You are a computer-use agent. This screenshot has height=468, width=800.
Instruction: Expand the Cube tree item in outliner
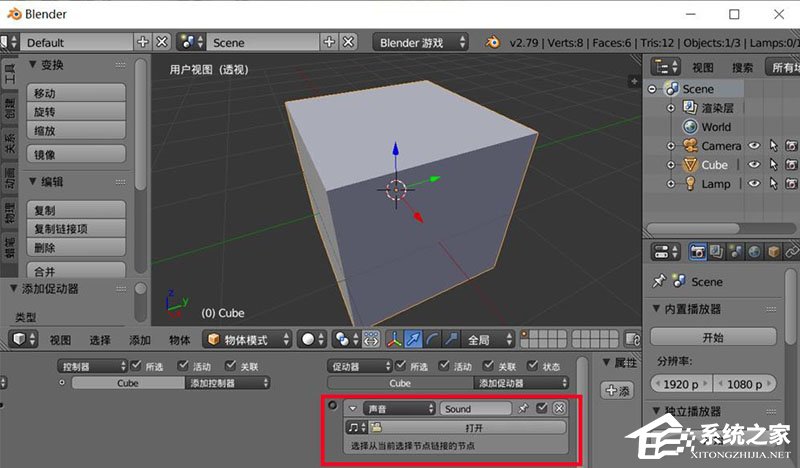[x=672, y=165]
